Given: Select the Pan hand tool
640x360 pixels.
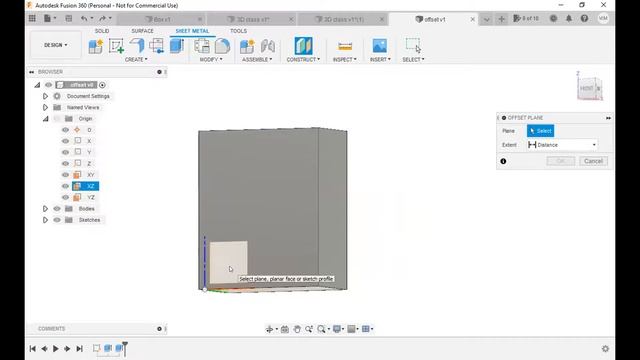Looking at the screenshot, I should (297, 329).
